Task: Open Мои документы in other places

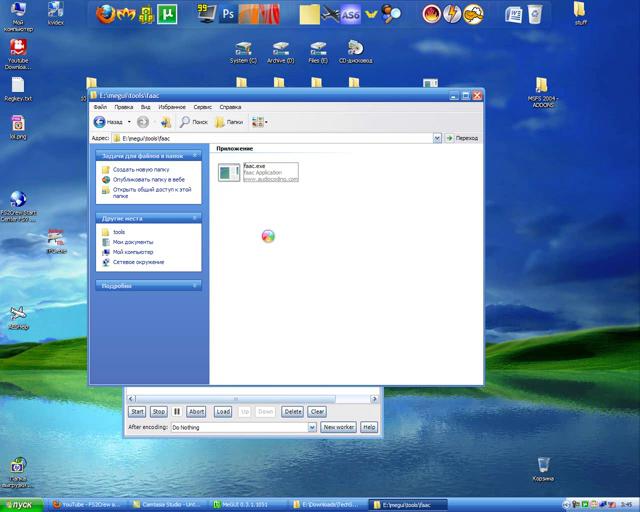Action: tap(133, 242)
